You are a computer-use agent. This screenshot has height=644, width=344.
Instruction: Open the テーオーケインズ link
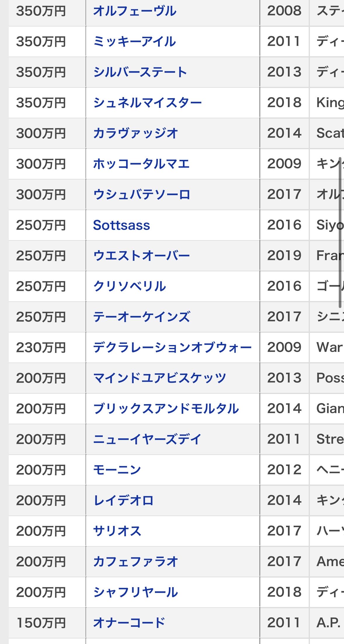pyautogui.click(x=142, y=317)
